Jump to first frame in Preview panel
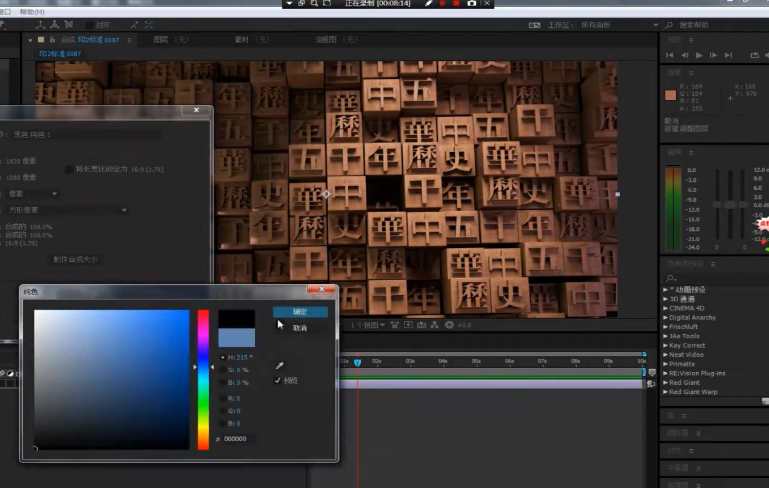The height and width of the screenshot is (488, 769). [x=669, y=55]
